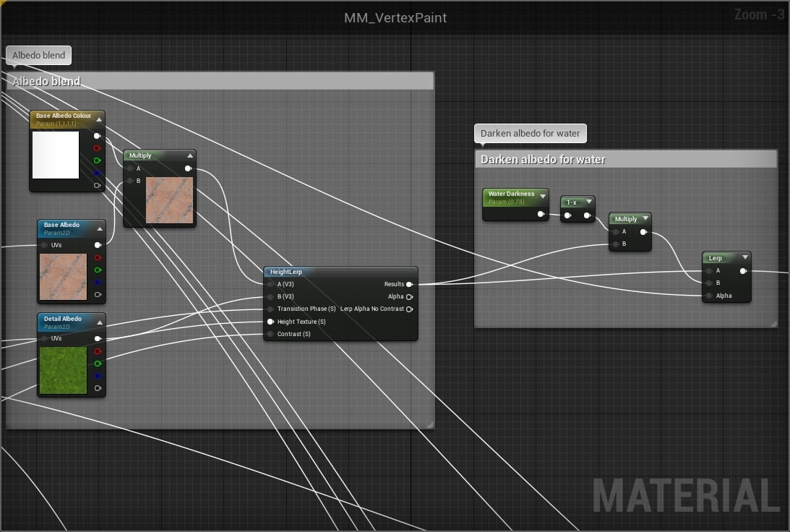790x532 pixels.
Task: Click the blue channel pin of Detail Albedo
Action: coord(98,376)
